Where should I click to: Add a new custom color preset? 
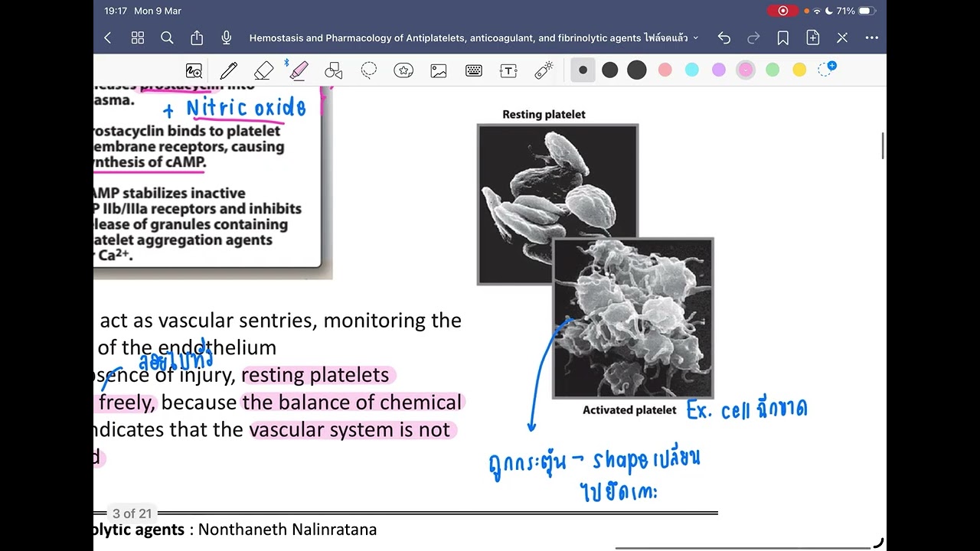coord(827,70)
